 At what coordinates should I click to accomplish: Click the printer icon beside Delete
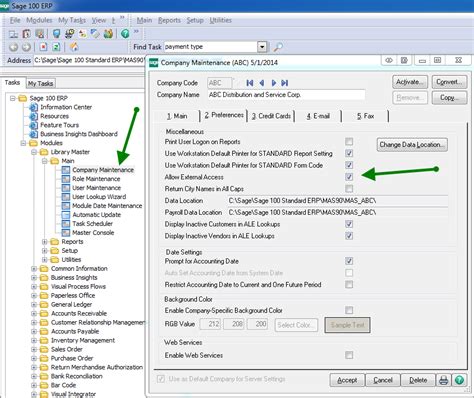[443, 380]
